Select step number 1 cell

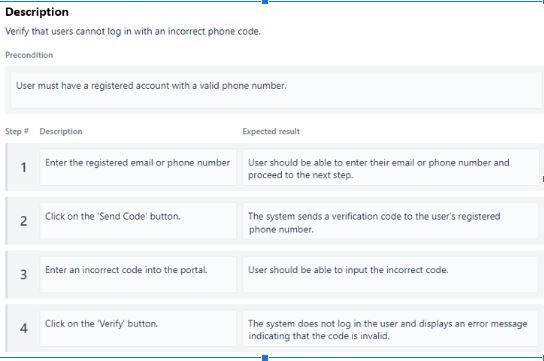[x=23, y=167]
